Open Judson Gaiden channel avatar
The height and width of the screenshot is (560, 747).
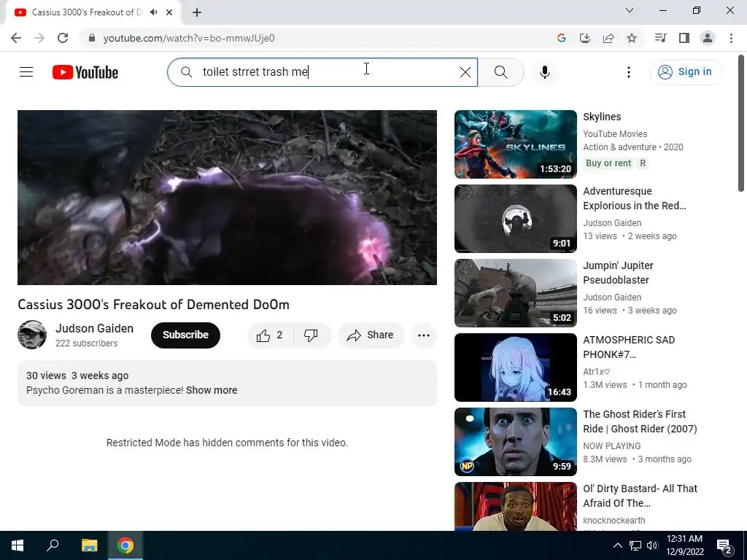[32, 335]
